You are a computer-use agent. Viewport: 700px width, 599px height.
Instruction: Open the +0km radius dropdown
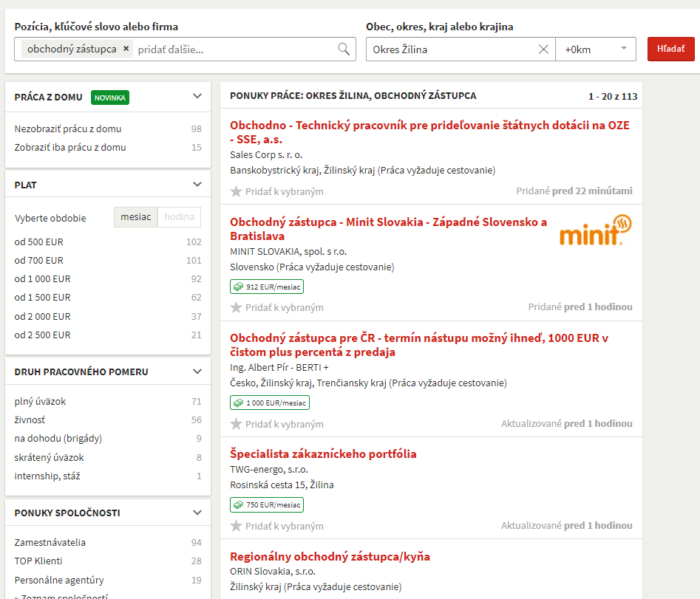tap(596, 49)
